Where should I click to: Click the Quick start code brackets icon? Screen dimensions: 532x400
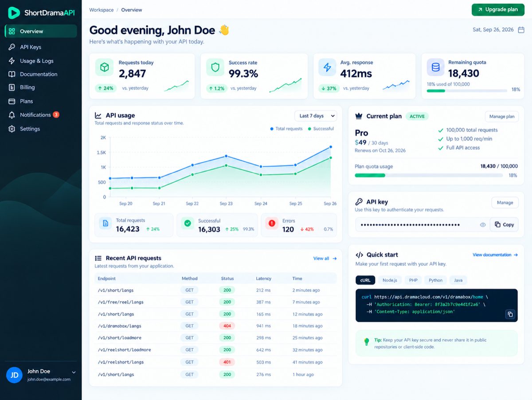coord(359,255)
